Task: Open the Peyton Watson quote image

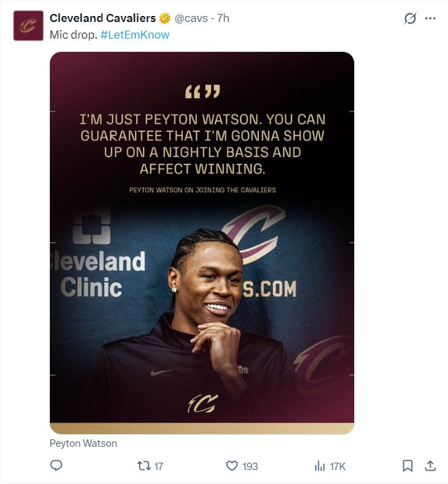Action: pyautogui.click(x=202, y=243)
